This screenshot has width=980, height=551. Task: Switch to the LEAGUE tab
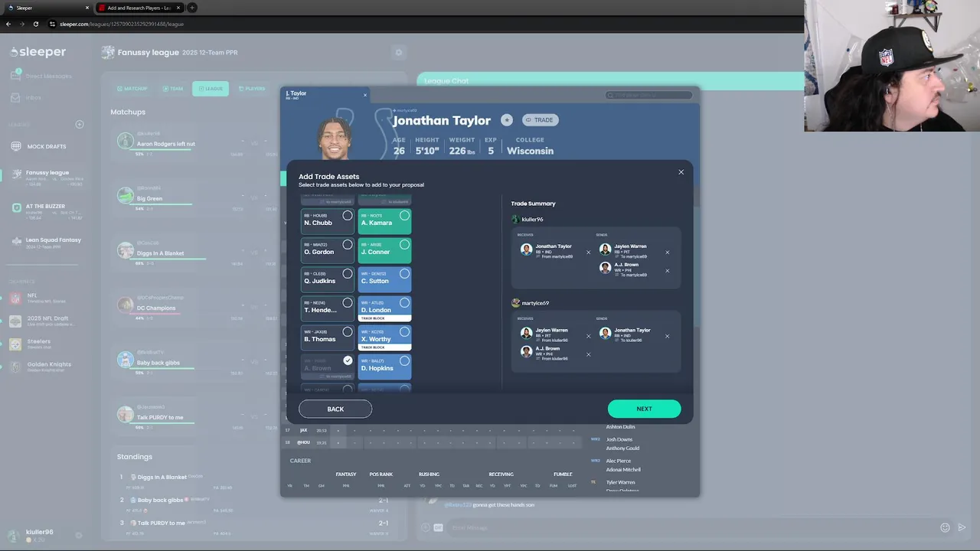(211, 89)
